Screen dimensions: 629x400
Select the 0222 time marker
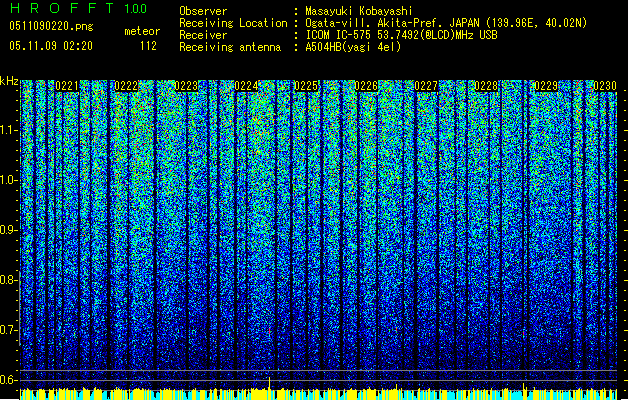click(127, 87)
